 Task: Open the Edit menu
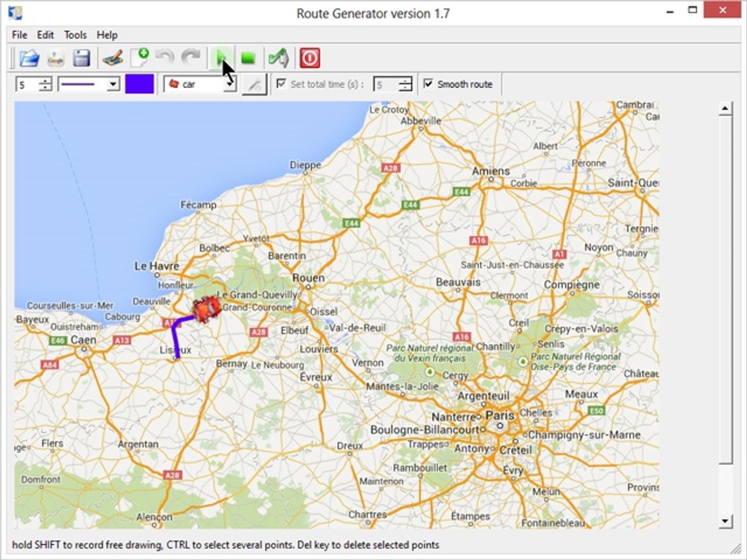coord(45,35)
